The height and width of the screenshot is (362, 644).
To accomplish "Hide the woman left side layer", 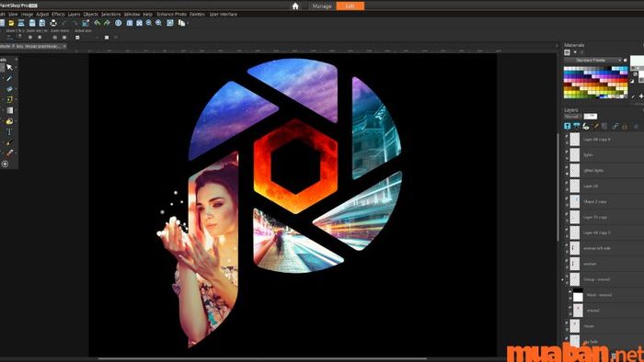I will tap(567, 246).
